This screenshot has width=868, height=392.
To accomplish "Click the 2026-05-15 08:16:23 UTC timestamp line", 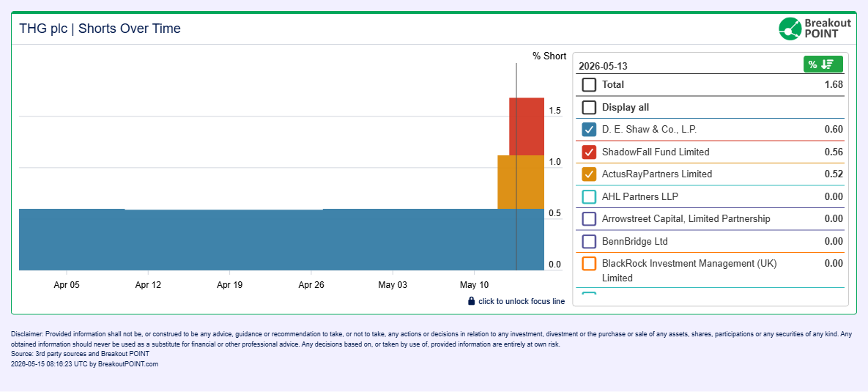I will [85, 363].
